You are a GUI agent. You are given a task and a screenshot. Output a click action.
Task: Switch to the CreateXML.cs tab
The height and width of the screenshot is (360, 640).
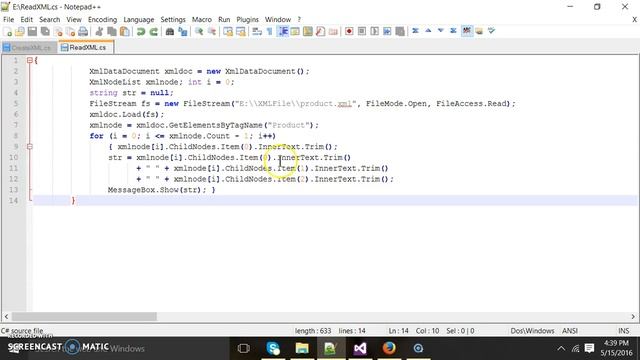click(29, 48)
